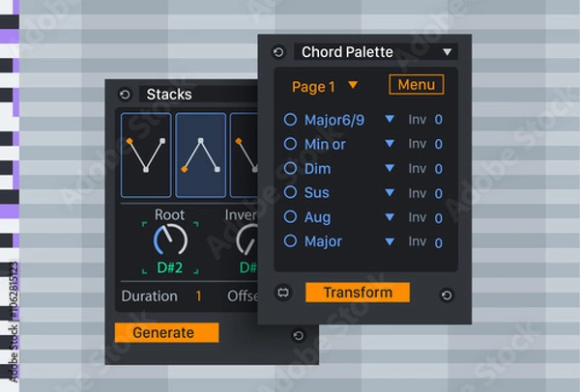Image resolution: width=580 pixels, height=392 pixels.
Task: Click the Menu button in Chord Palette
Action: pos(417,85)
